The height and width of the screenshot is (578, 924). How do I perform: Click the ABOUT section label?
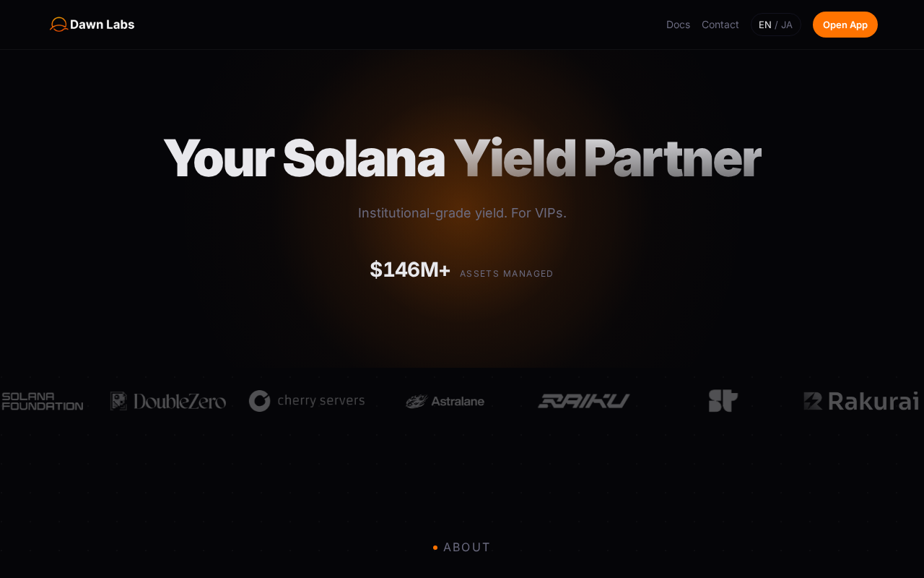[467, 548]
